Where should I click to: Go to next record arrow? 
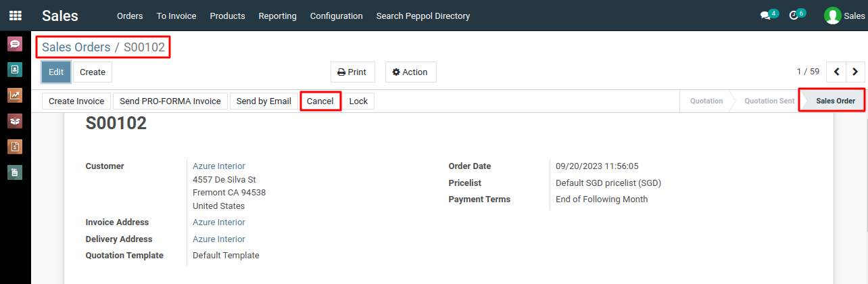(856, 72)
